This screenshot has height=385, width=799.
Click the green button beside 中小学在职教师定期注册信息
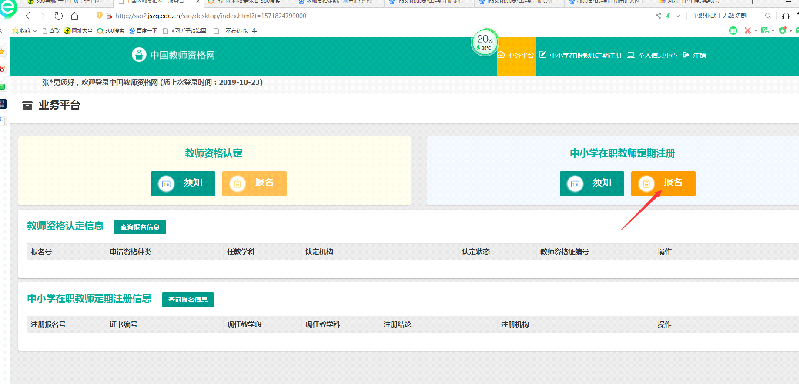[x=188, y=299]
